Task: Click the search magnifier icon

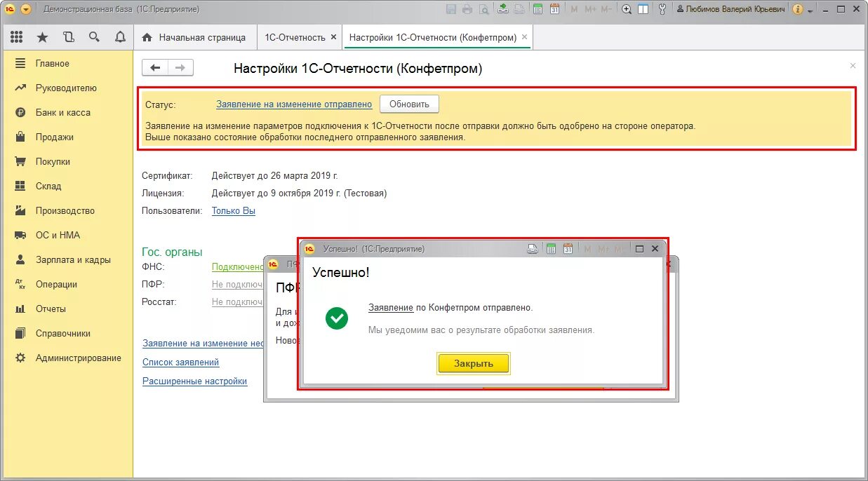Action: click(94, 37)
